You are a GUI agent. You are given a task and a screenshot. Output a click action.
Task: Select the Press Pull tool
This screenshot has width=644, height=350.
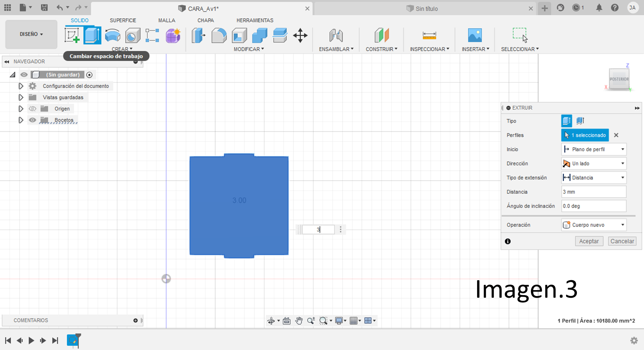pyautogui.click(x=198, y=35)
